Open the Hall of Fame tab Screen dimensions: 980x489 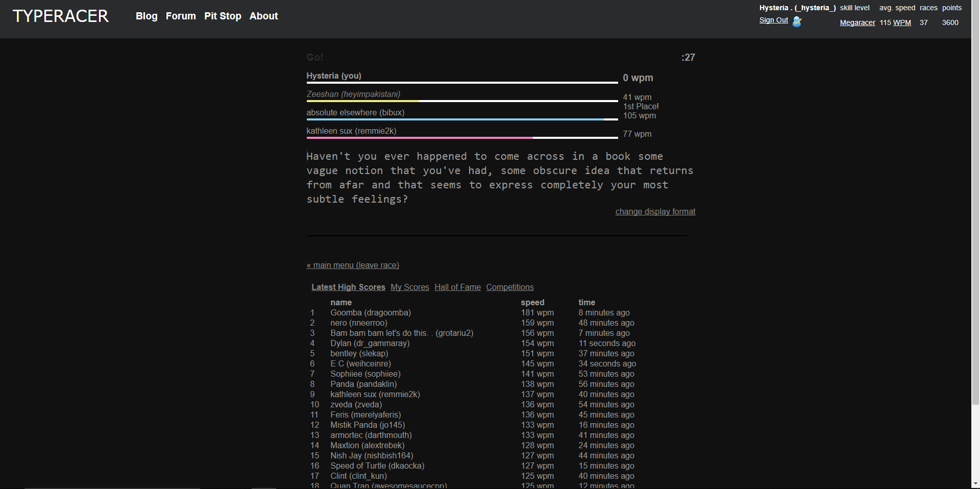(457, 287)
